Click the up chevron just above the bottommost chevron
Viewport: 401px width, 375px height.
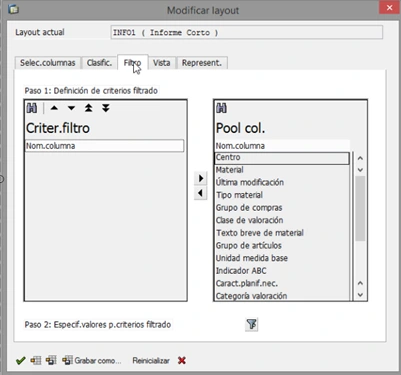pyautogui.click(x=360, y=283)
